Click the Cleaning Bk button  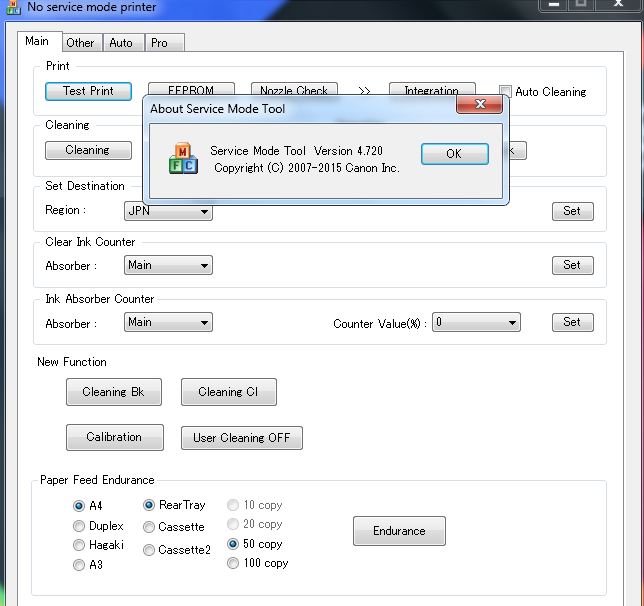[x=114, y=392]
